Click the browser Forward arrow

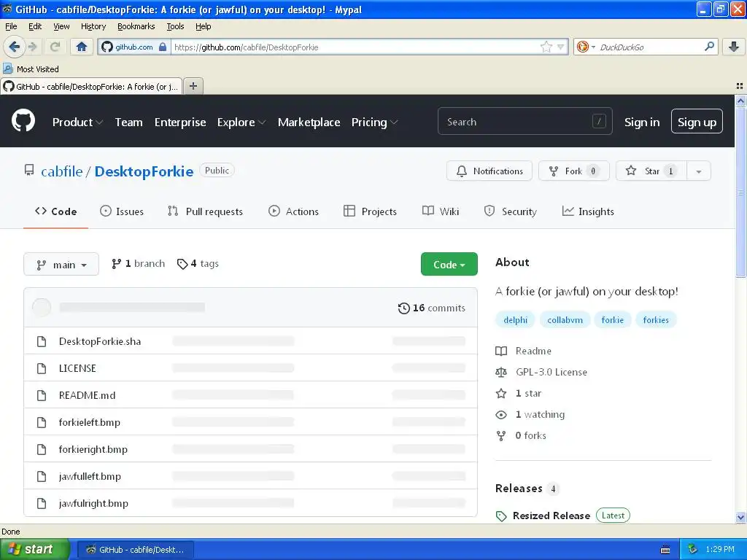33,47
